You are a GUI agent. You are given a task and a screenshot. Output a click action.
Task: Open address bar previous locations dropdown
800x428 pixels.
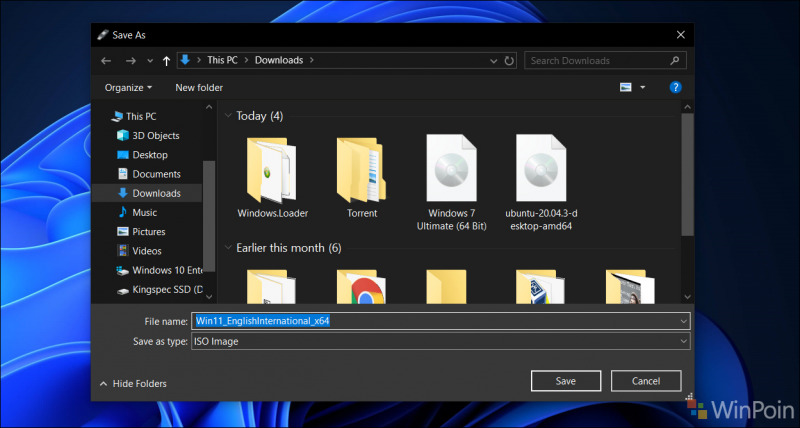point(493,61)
